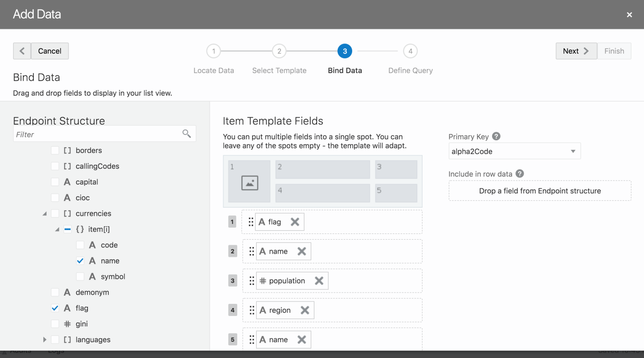Select step 3 Bind Data
Viewport: 644px width, 358px height.
pyautogui.click(x=345, y=51)
